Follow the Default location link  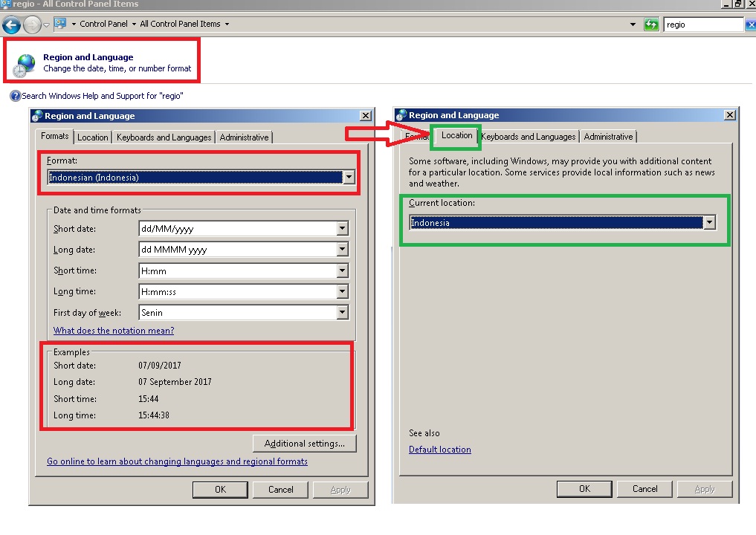tap(439, 450)
